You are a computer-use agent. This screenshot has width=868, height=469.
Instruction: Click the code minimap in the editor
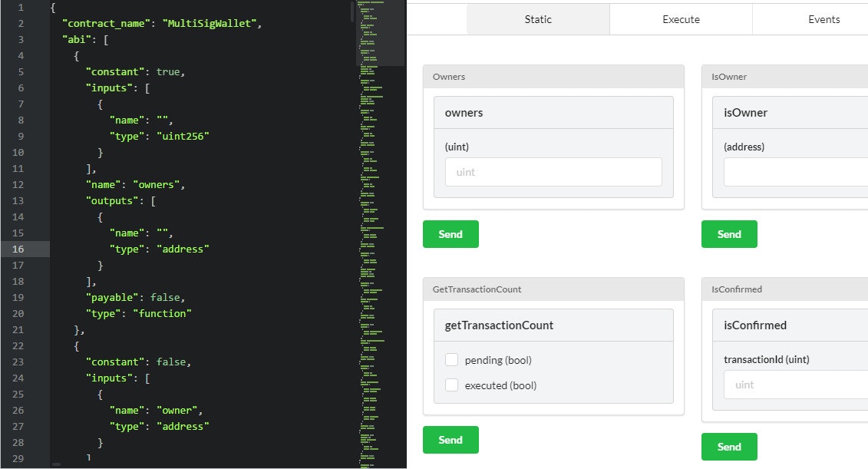click(381, 234)
